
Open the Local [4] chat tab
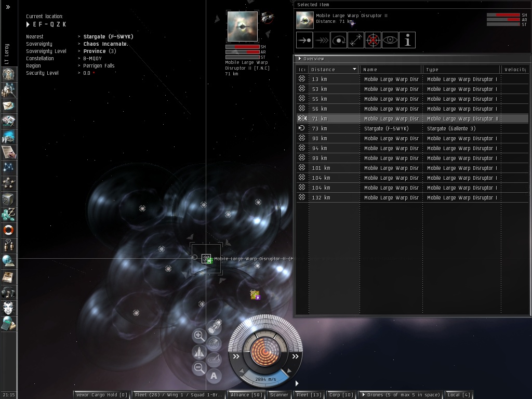pyautogui.click(x=459, y=395)
